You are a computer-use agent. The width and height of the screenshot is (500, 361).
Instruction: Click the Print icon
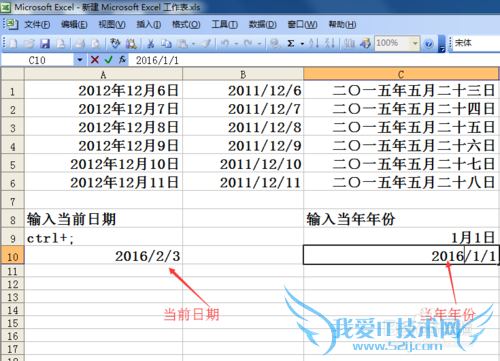[80, 43]
